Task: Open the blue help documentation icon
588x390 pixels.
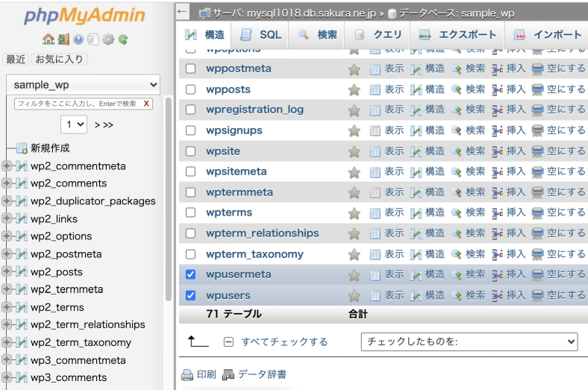Action: [78, 39]
